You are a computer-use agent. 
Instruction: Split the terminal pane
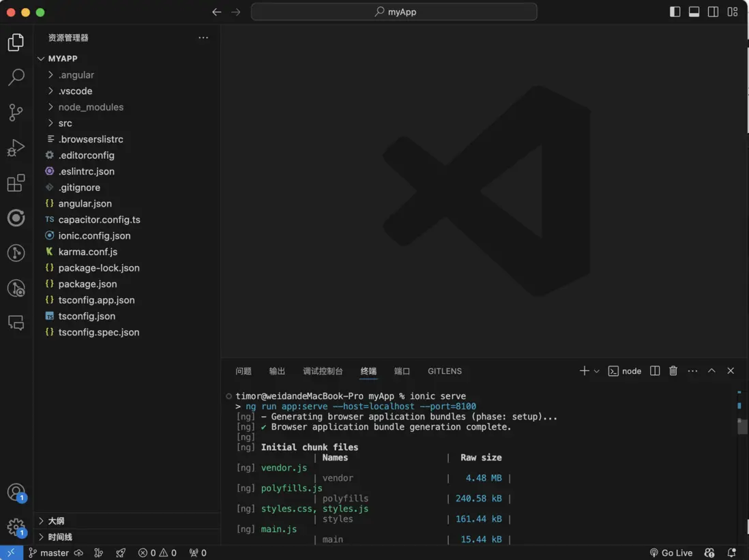[655, 371]
